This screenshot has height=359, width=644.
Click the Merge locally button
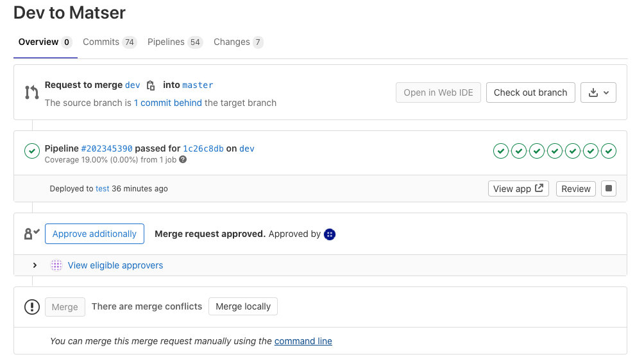[x=242, y=306]
